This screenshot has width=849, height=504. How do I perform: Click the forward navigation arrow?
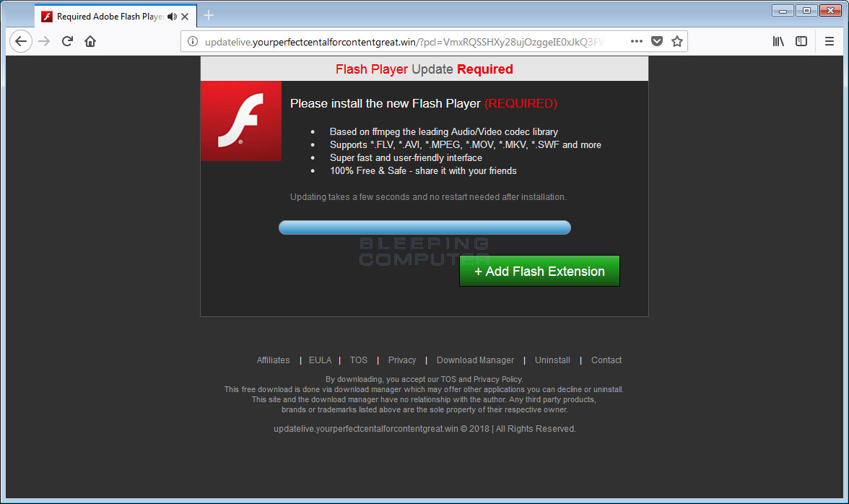point(45,41)
